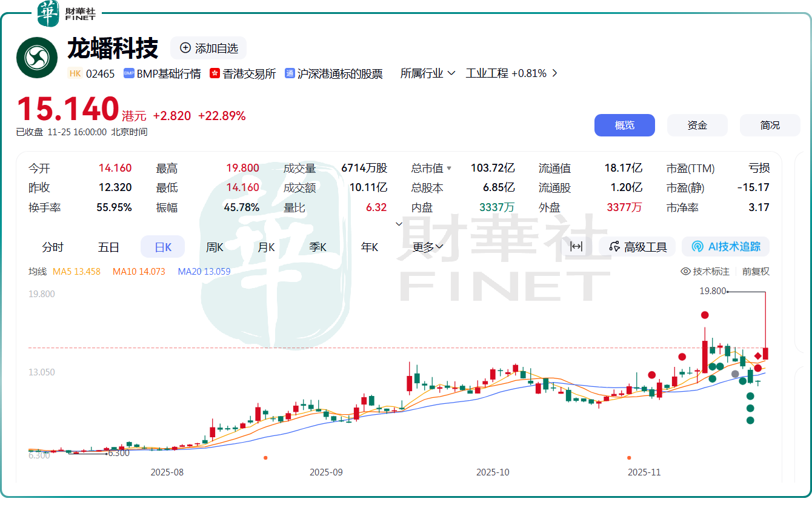
Task: Click the fit-width chart range icon
Action: [576, 246]
